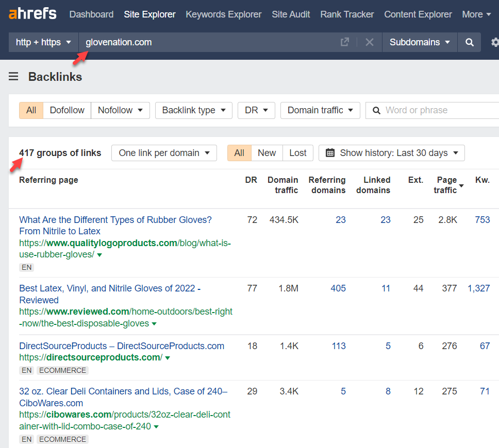
Task: Open the Site Audit tab
Action: coord(291,14)
